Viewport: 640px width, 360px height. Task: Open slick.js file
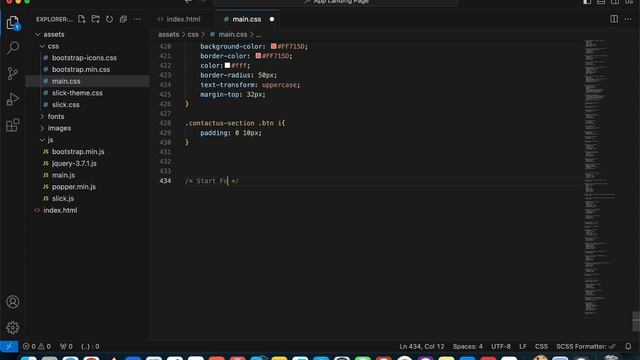[63, 198]
